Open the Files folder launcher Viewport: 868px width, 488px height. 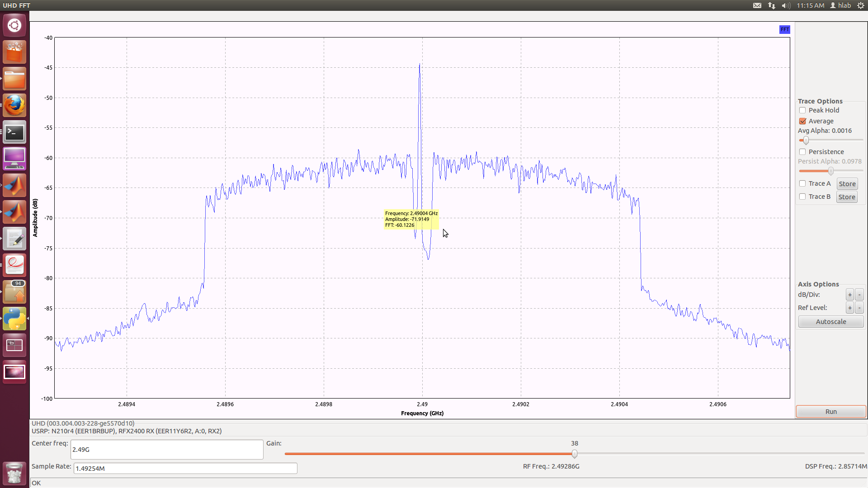[x=14, y=79]
